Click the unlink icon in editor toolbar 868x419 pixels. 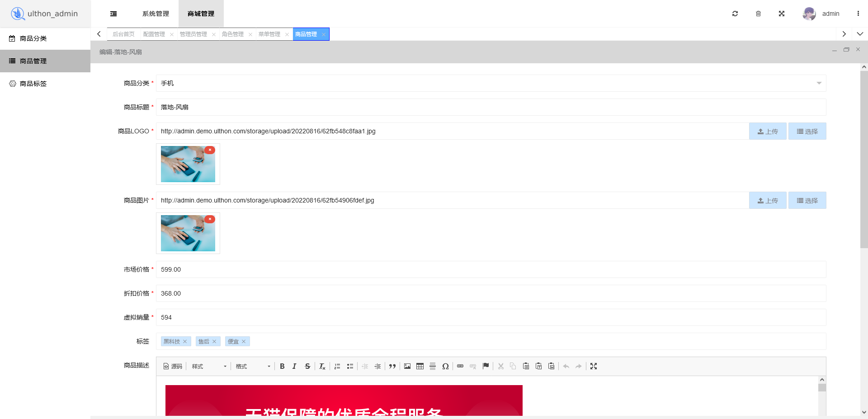tap(473, 366)
